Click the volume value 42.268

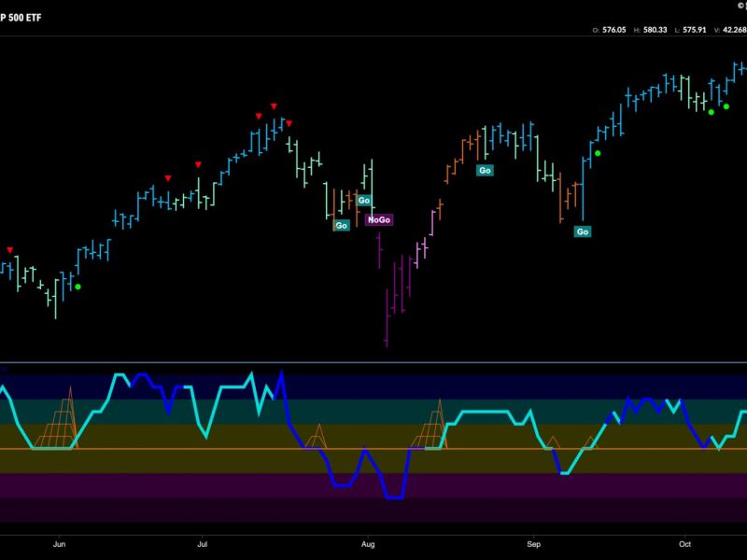point(735,30)
